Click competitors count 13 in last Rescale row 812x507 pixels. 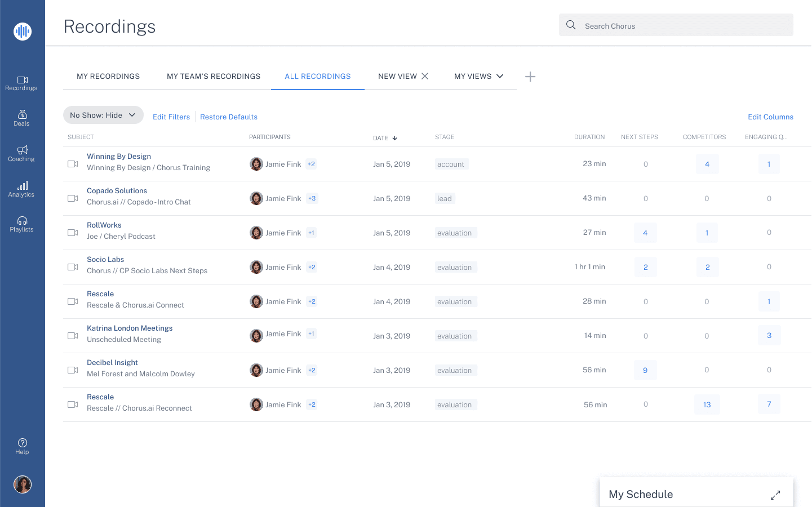tap(707, 404)
